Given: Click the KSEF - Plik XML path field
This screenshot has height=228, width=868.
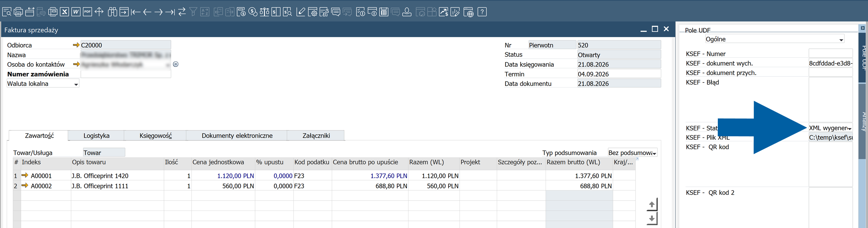Looking at the screenshot, I should pos(831,137).
